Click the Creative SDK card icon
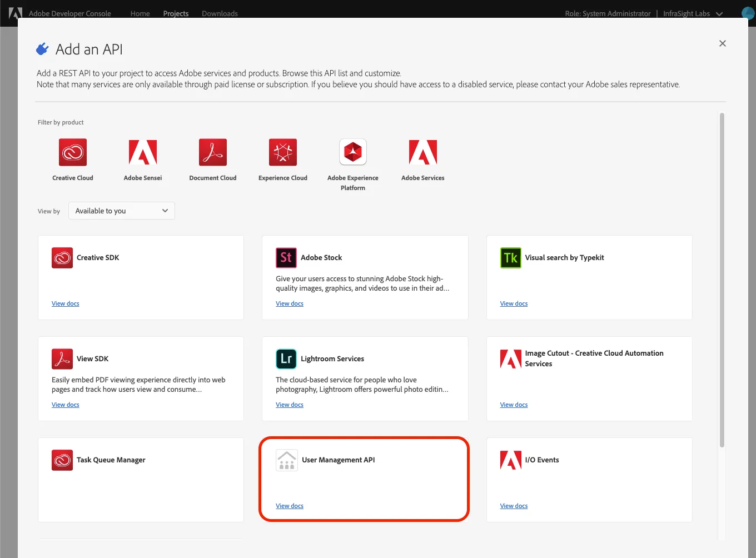 [x=62, y=258]
